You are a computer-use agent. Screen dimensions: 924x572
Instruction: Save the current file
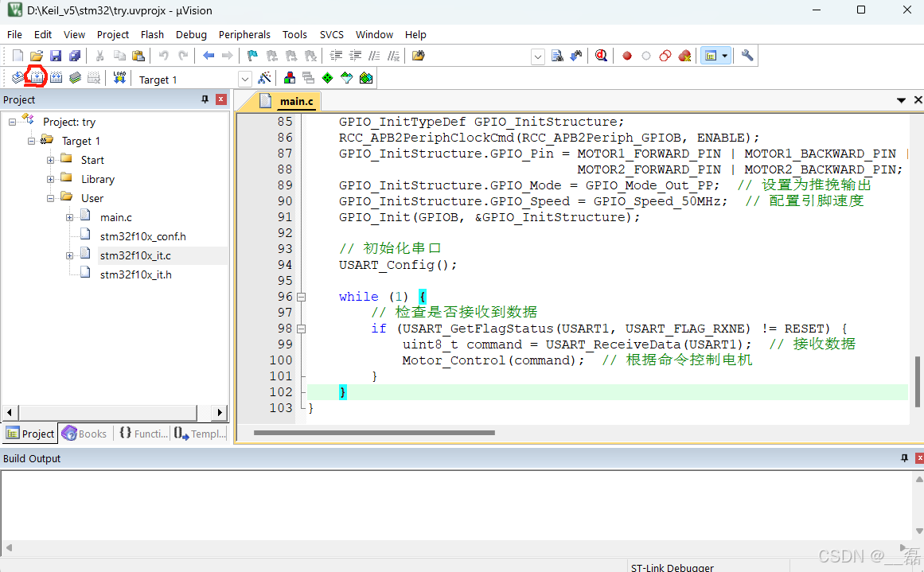(x=56, y=56)
